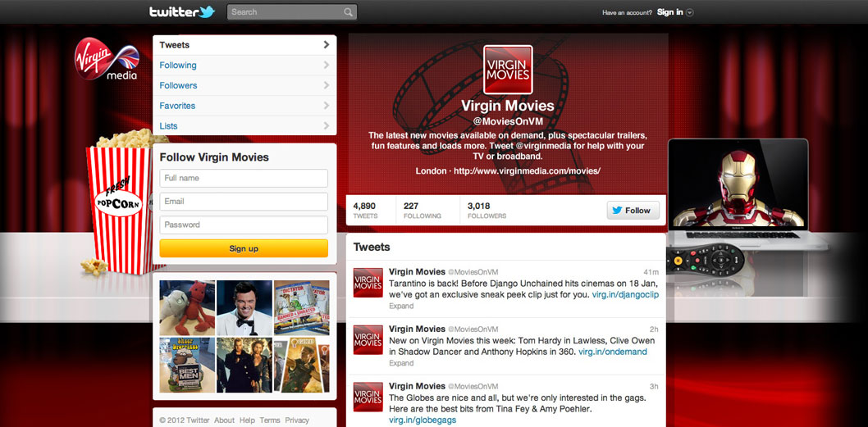The image size is (868, 427).
Task: Expand the Lawless tweet
Action: pyautogui.click(x=401, y=363)
